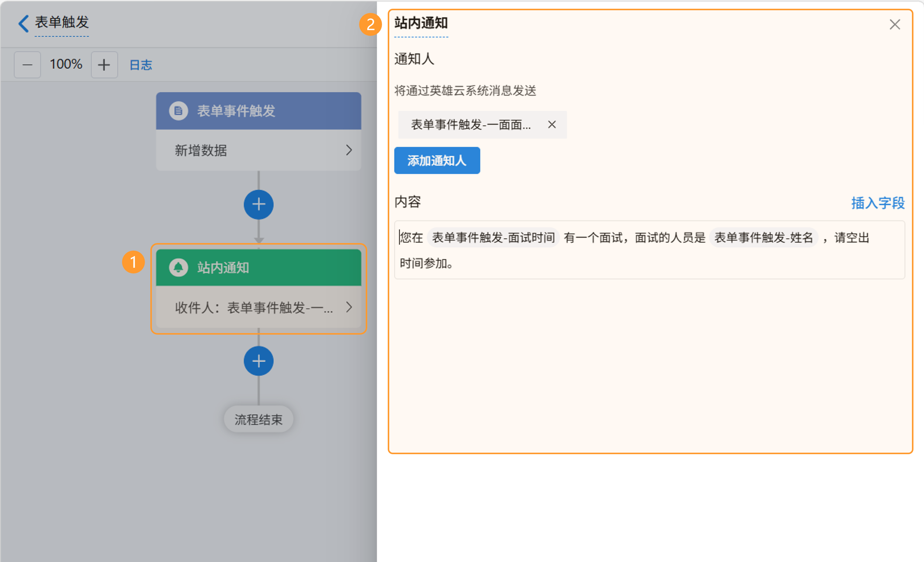The height and width of the screenshot is (562, 924).
Task: Click the 表单事件触发-姓名 field chip
Action: point(763,238)
